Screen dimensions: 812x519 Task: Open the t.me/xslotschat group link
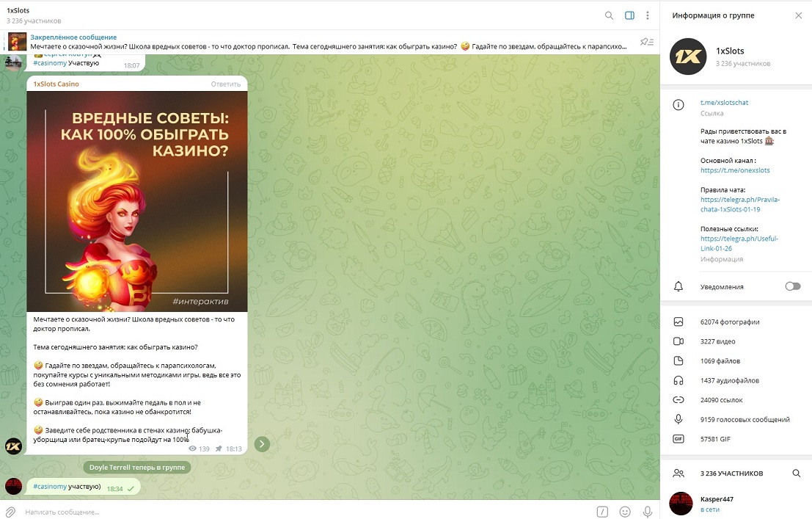(724, 103)
